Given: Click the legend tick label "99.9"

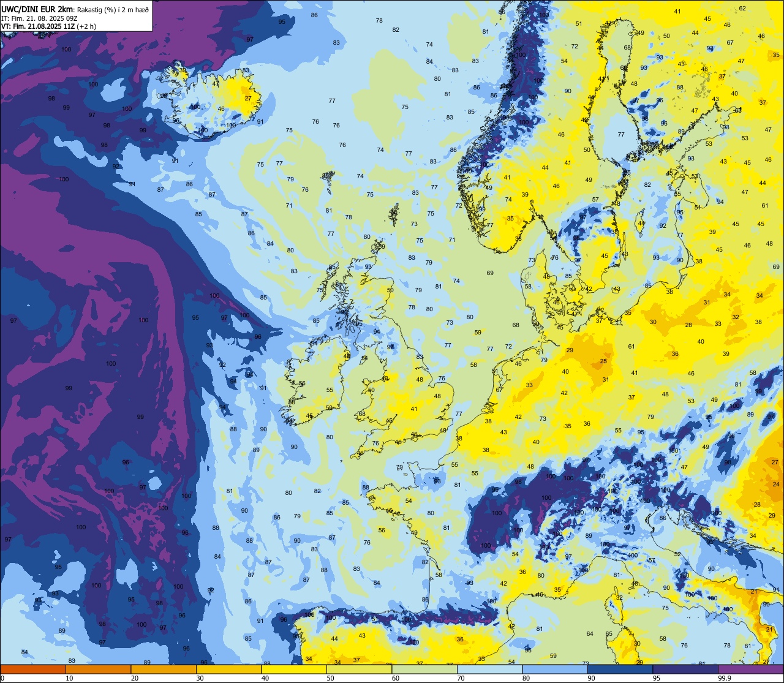Looking at the screenshot, I should (x=725, y=678).
